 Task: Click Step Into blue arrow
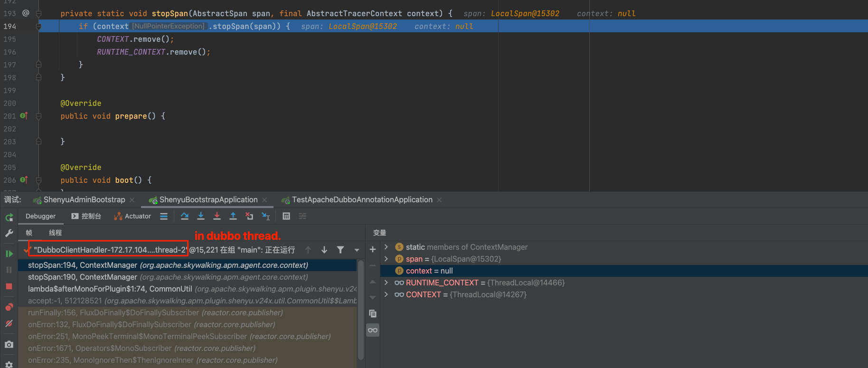pyautogui.click(x=201, y=216)
